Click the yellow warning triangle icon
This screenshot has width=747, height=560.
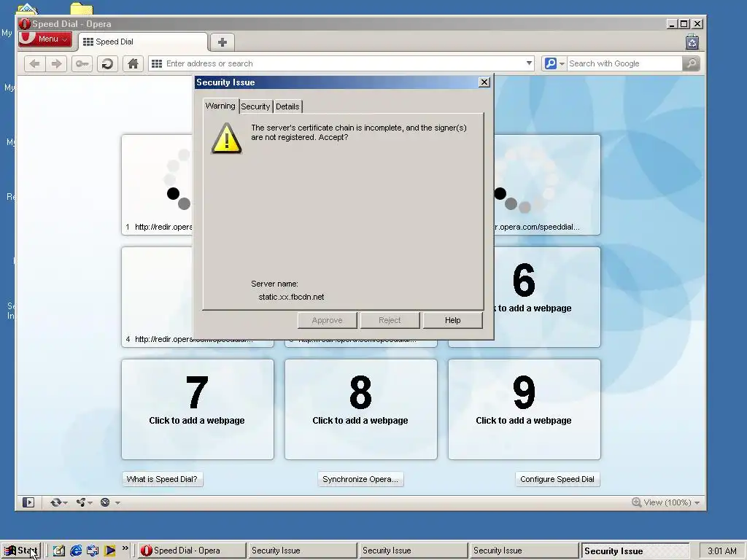click(x=226, y=139)
